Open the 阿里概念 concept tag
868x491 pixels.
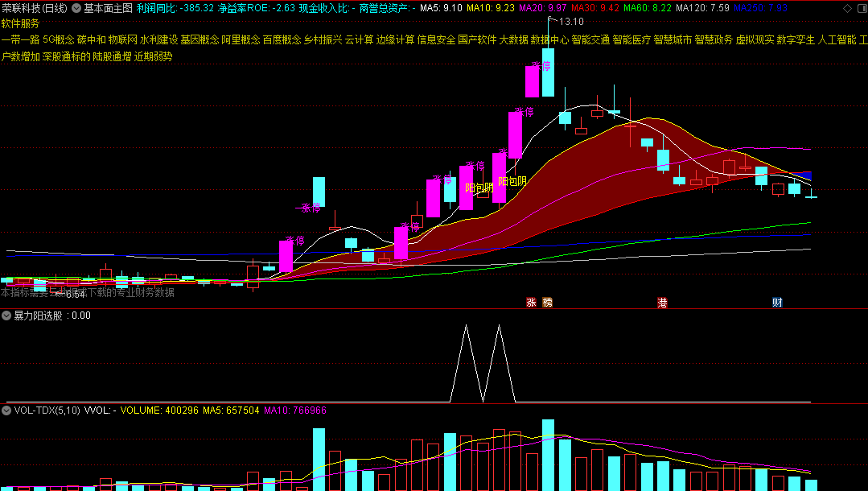pyautogui.click(x=241, y=40)
